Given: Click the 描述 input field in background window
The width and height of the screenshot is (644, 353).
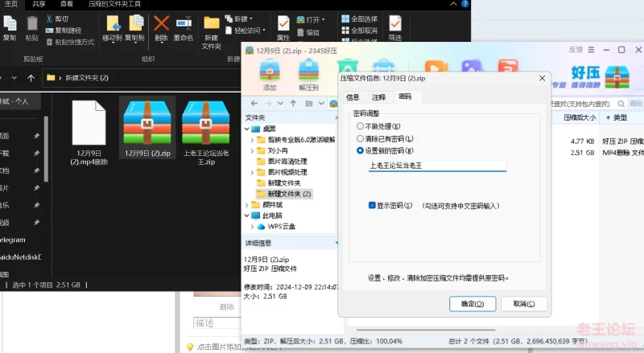Looking at the screenshot, I should [217, 323].
